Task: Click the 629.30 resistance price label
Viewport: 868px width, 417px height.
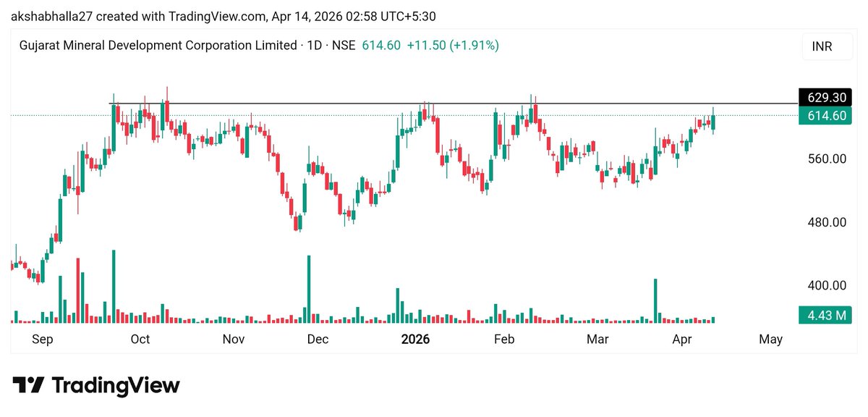Action: tap(826, 97)
